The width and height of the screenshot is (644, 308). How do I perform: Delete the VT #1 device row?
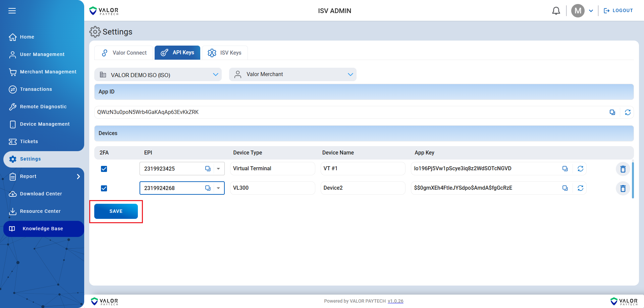point(623,169)
